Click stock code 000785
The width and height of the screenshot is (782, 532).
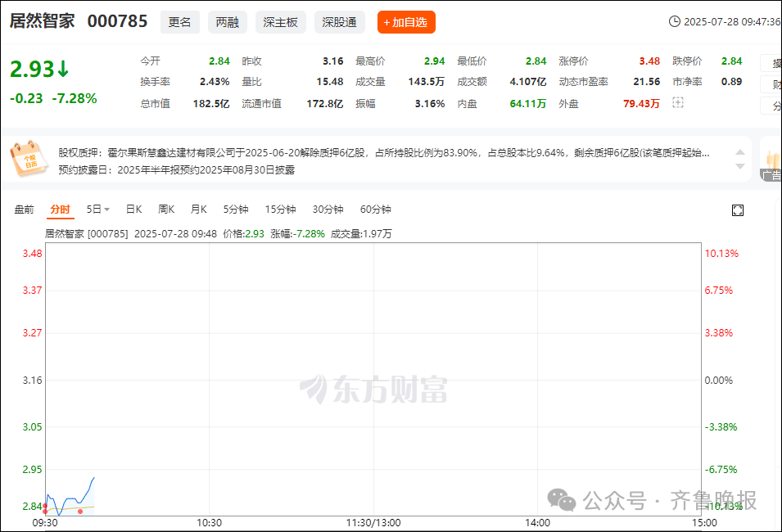pyautogui.click(x=118, y=21)
